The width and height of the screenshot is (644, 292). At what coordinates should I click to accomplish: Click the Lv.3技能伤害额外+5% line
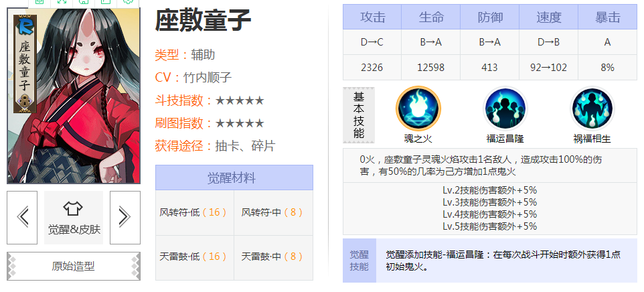490,202
